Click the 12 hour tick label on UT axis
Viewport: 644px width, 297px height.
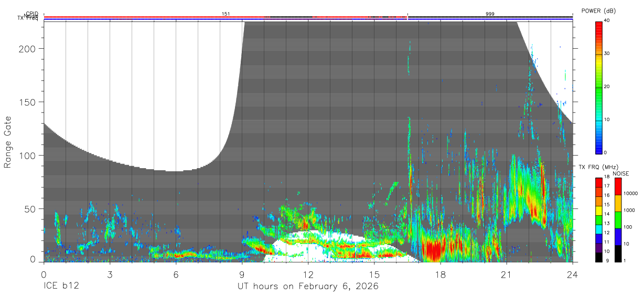[308, 274]
